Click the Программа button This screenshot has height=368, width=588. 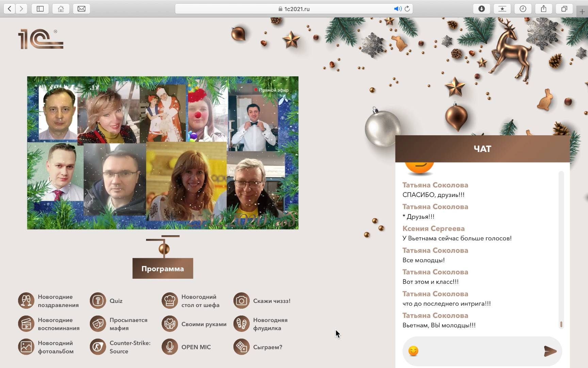tap(163, 269)
